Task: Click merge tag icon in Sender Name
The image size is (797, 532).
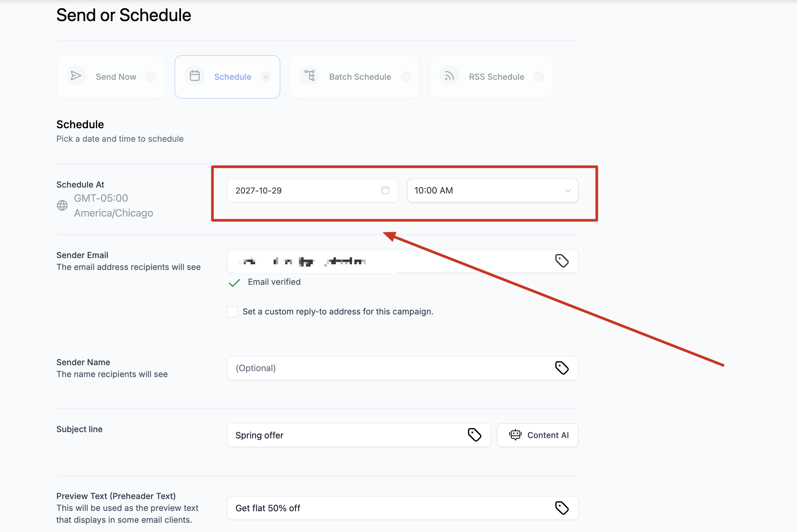Action: [562, 368]
